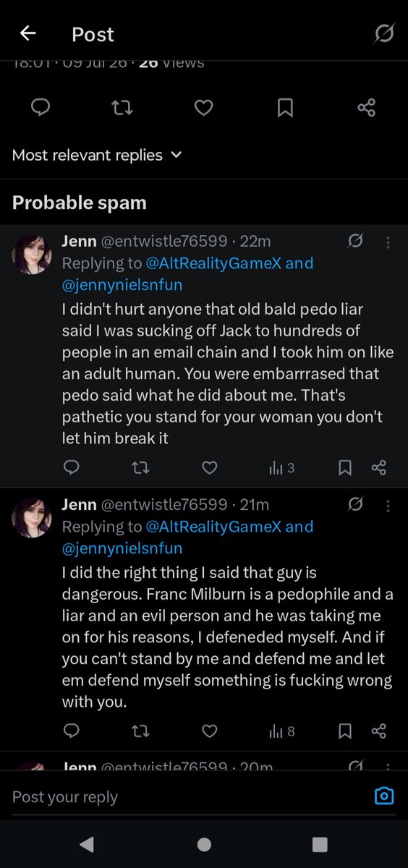
Task: Tap the camera icon in the reply bar
Action: coord(384,796)
